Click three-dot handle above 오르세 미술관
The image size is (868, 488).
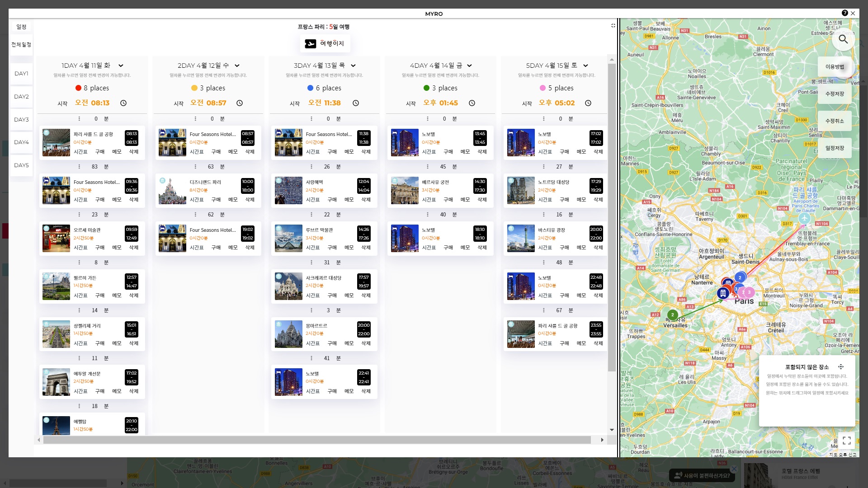tap(79, 215)
